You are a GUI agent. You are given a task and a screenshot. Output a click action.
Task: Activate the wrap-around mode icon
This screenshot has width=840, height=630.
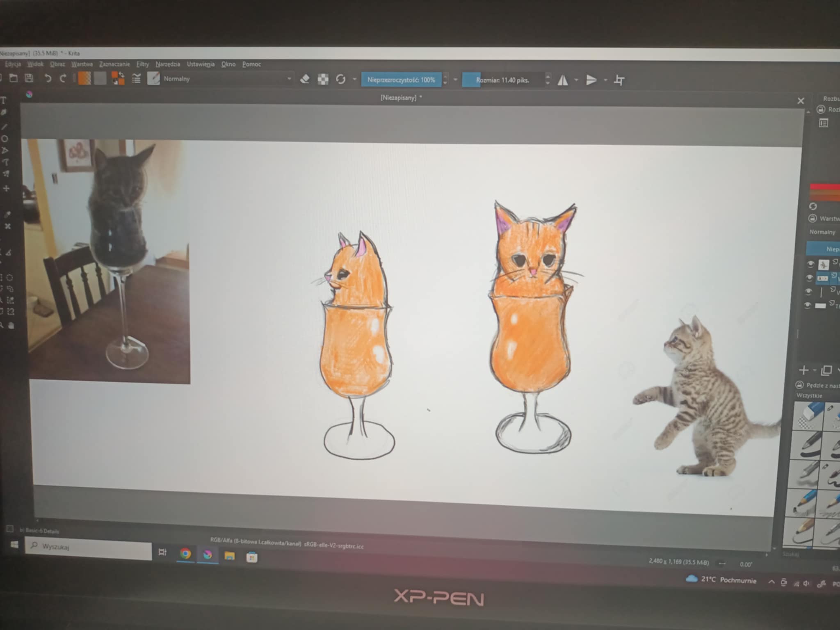click(619, 80)
